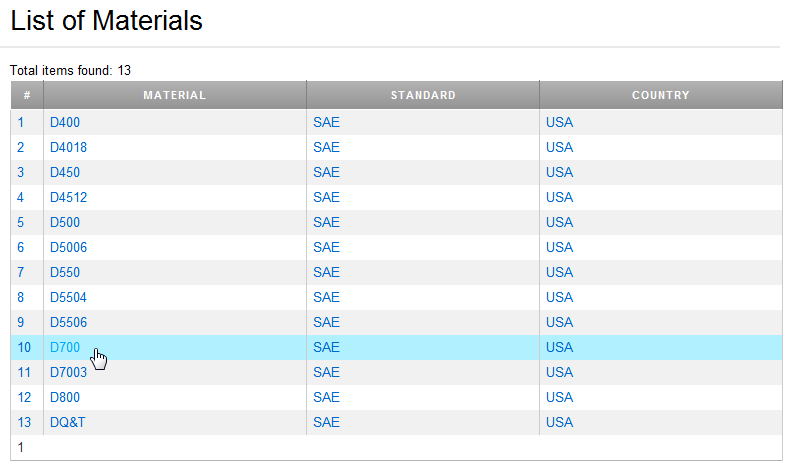Screen dimensions: 792x472
Task: Select the D4018 material entry
Action: click(68, 147)
